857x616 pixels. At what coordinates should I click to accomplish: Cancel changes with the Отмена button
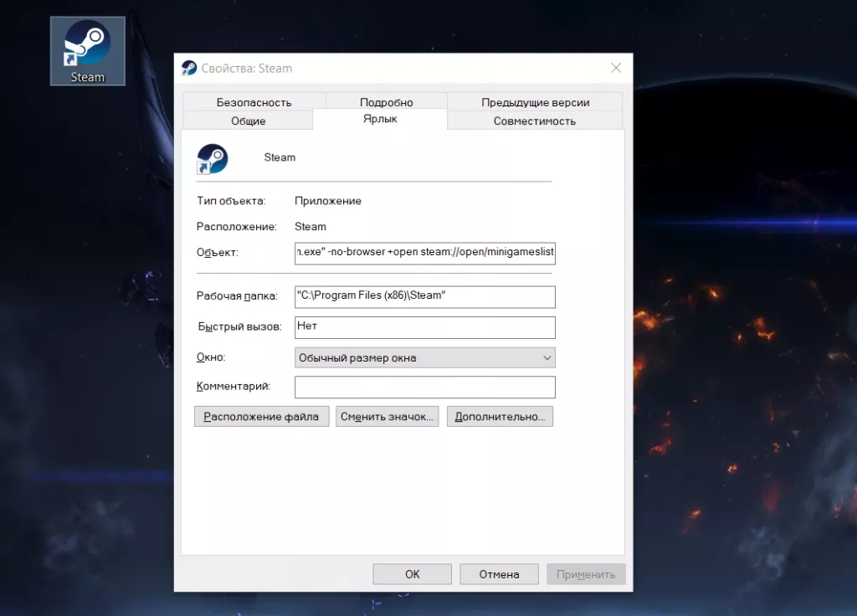click(x=499, y=574)
